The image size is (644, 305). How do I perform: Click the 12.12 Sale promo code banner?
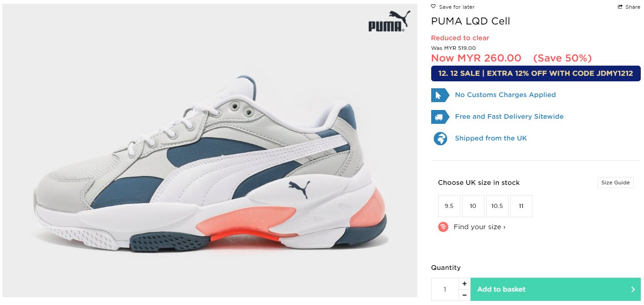(536, 73)
